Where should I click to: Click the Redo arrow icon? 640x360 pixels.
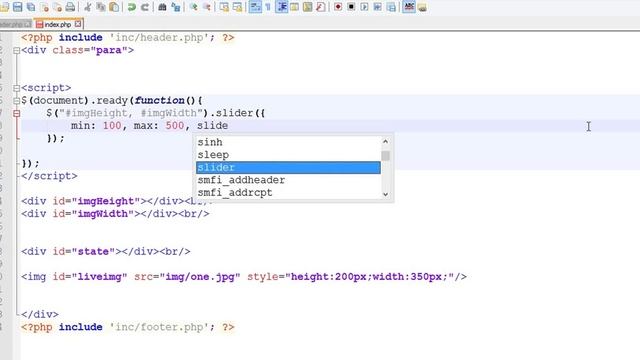(x=145, y=7)
